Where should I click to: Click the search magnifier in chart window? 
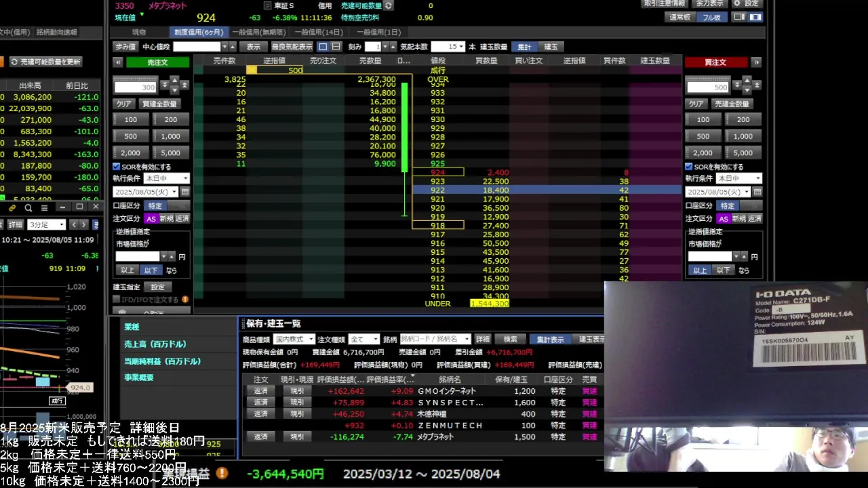coord(28,207)
